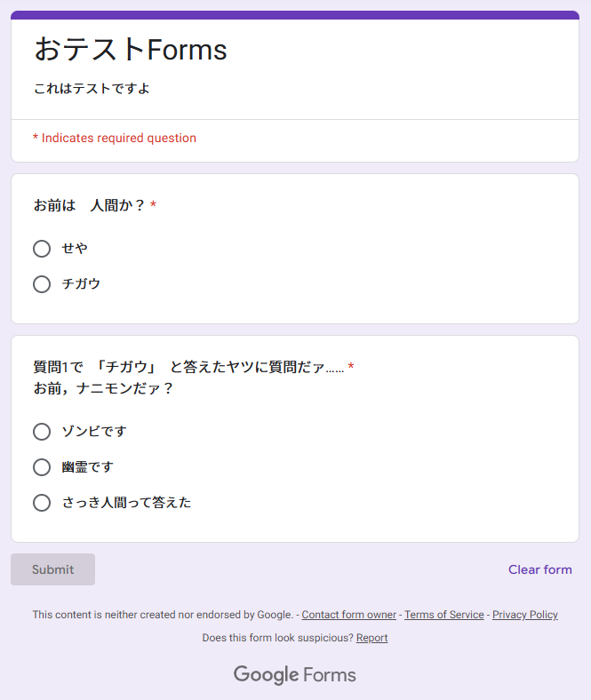Report this form as suspicious
Screen dimensions: 591x700
coord(371,638)
